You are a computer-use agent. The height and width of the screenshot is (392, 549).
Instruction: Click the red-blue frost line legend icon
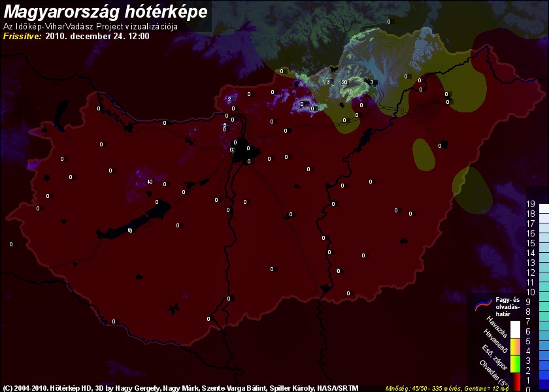483,302
